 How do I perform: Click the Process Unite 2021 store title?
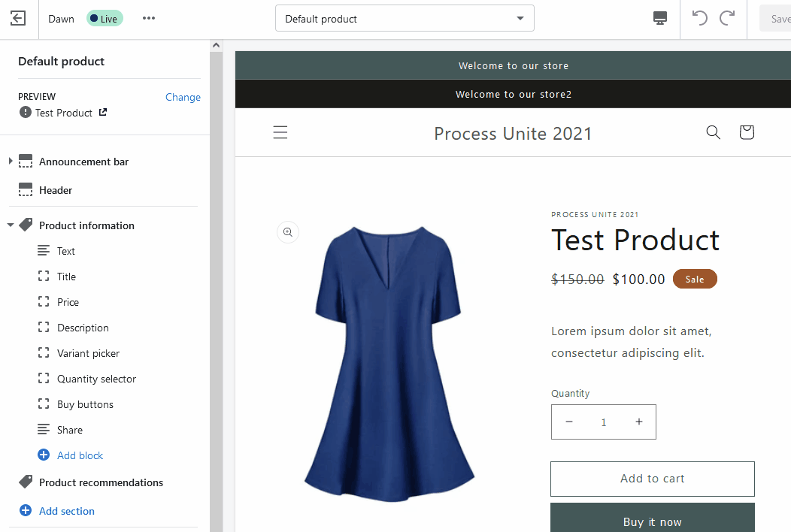pyautogui.click(x=513, y=134)
